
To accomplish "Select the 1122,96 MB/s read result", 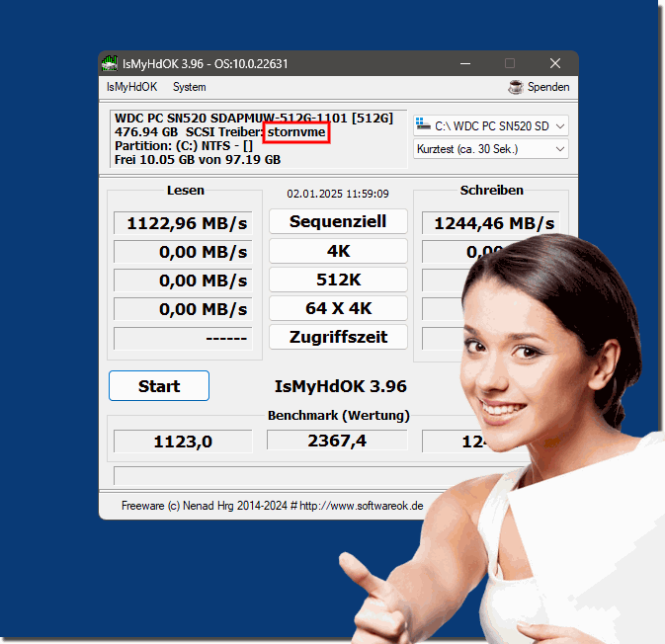I will tap(183, 223).
